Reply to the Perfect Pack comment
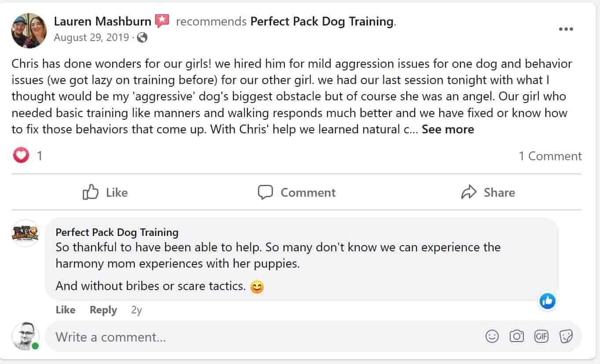This screenshot has width=600, height=364. click(x=103, y=310)
